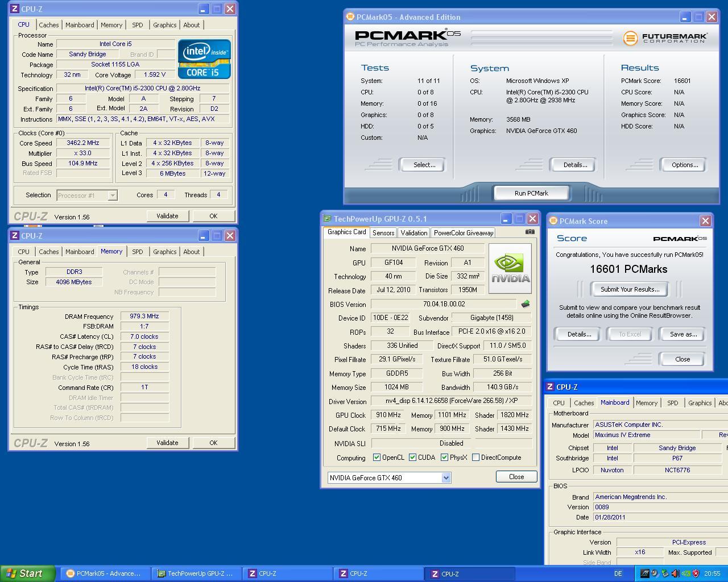Screen dimensions: 728x582
Task: Click the Intel Core i5 logo badge
Action: 204,59
